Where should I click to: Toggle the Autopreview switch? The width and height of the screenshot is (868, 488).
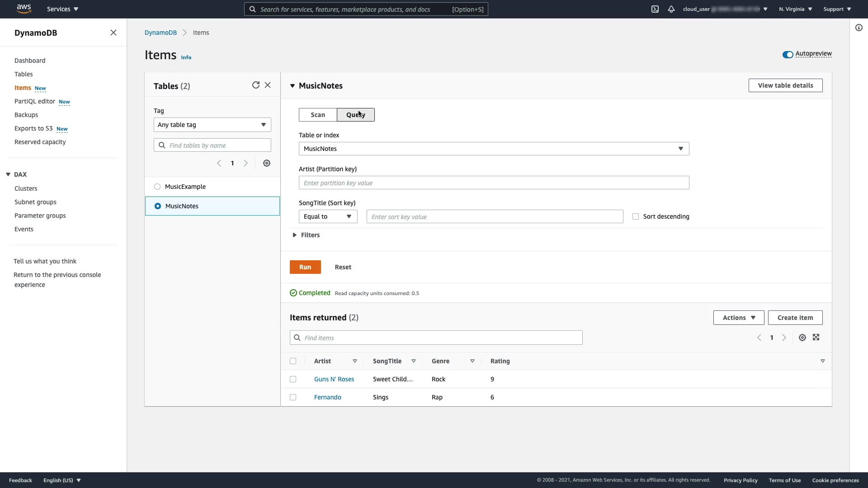pos(788,55)
